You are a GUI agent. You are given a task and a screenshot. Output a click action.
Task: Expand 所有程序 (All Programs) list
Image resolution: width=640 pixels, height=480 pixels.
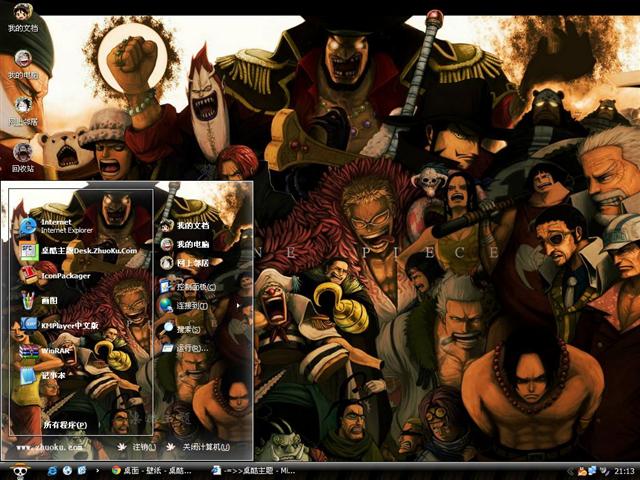click(64, 425)
